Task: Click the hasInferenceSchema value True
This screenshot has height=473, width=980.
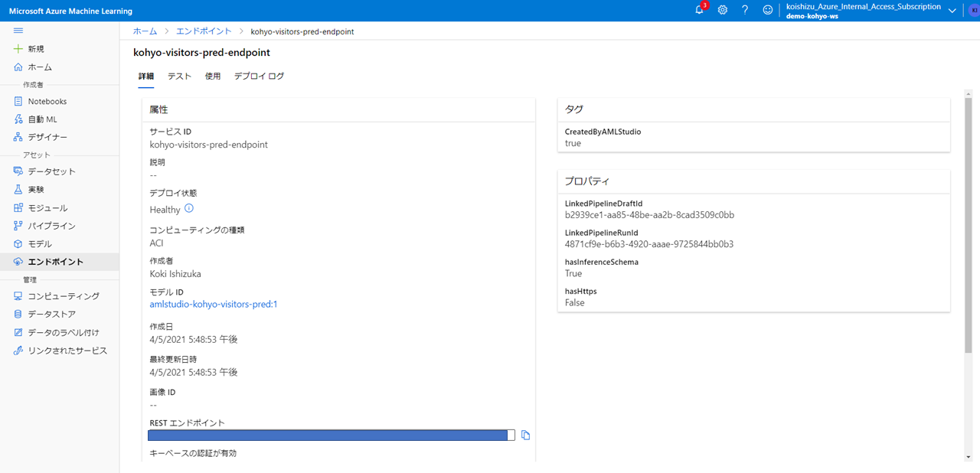Action: point(573,273)
